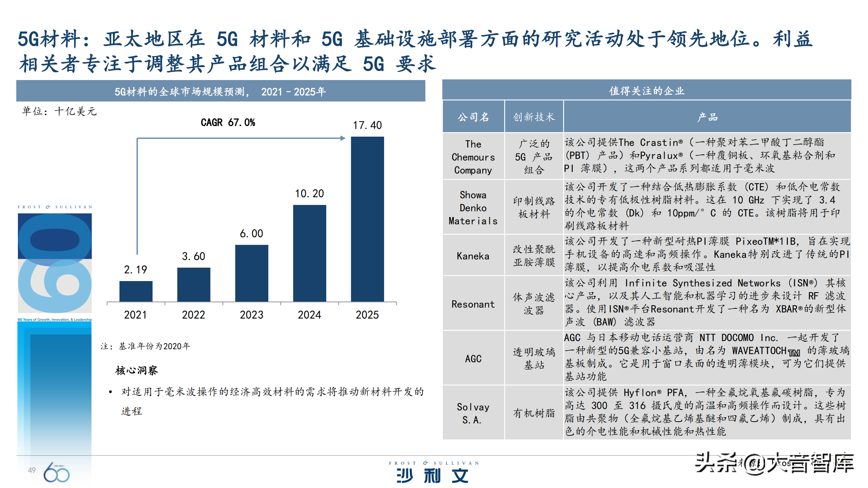Image resolution: width=868 pixels, height=488 pixels.
Task: Click the CTE resin product description cell
Action: click(707, 208)
